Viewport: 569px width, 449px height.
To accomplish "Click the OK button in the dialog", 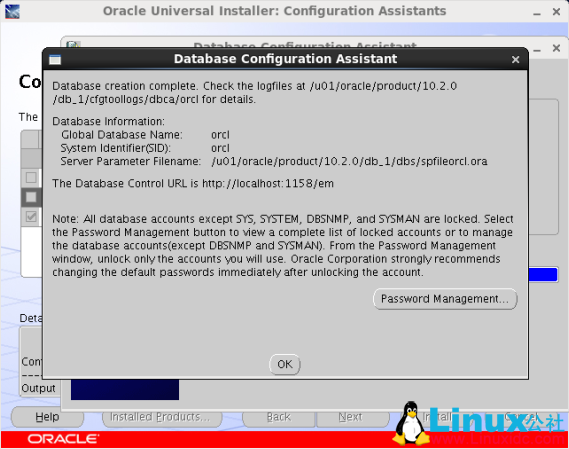I will (284, 364).
